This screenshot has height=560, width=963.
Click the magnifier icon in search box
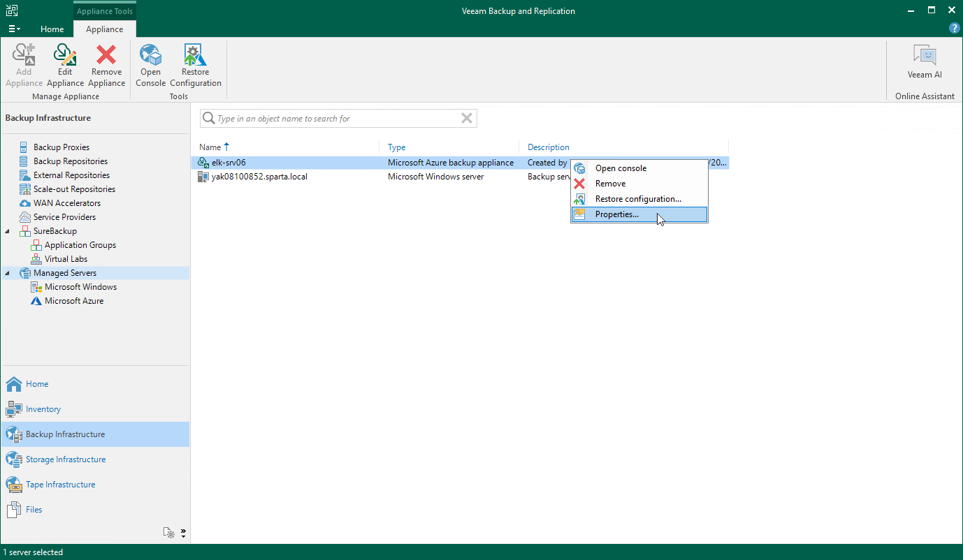tap(208, 119)
